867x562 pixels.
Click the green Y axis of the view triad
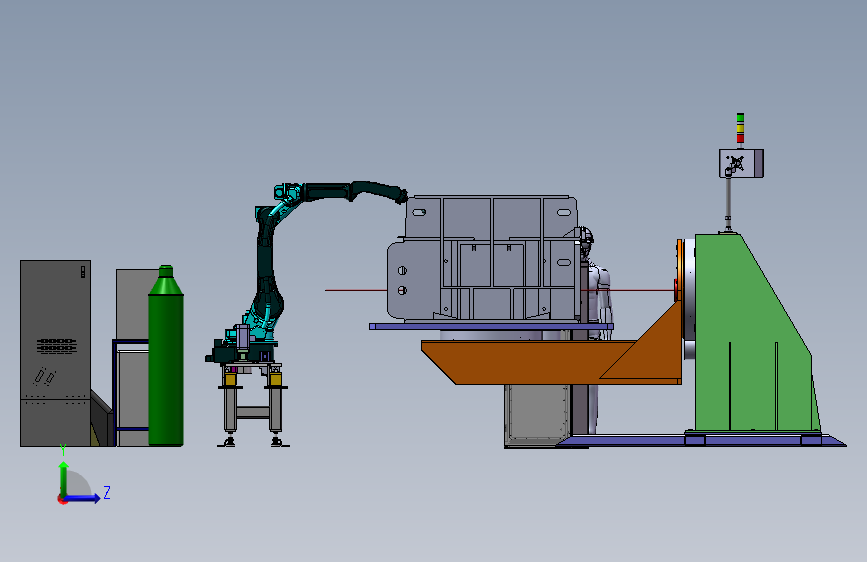pos(64,479)
